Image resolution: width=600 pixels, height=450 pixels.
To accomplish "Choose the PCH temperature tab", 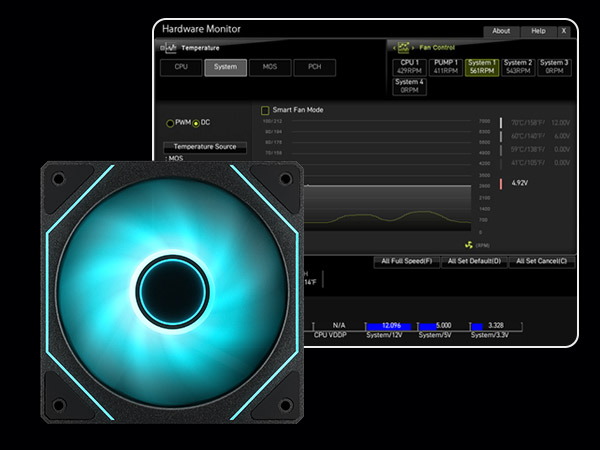I will click(x=315, y=68).
